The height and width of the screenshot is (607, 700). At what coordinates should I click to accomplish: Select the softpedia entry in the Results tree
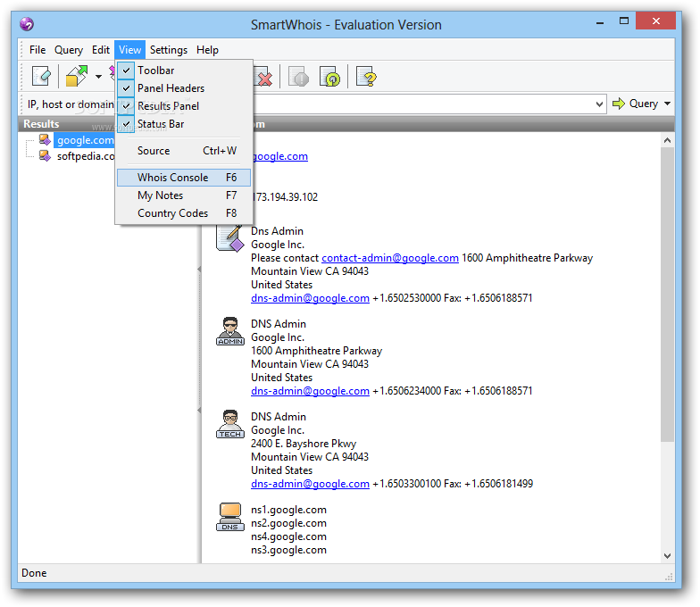(x=86, y=156)
